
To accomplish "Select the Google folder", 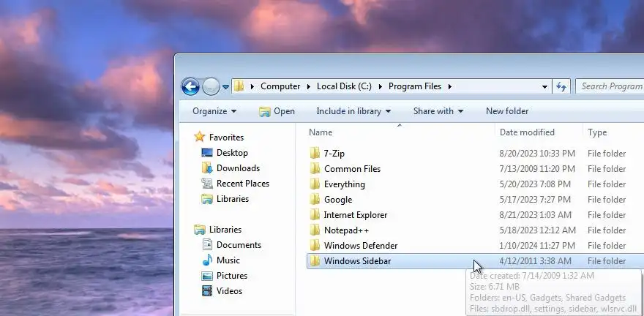I will point(338,200).
